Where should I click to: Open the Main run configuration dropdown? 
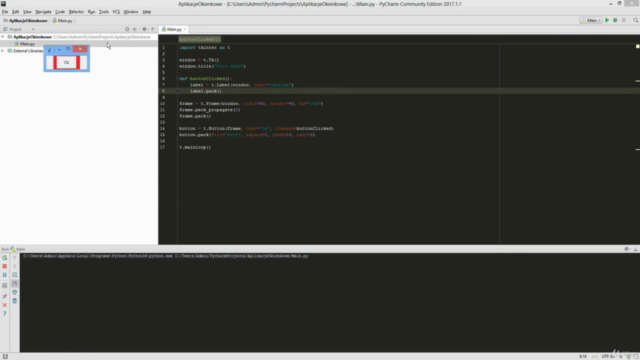pos(591,20)
